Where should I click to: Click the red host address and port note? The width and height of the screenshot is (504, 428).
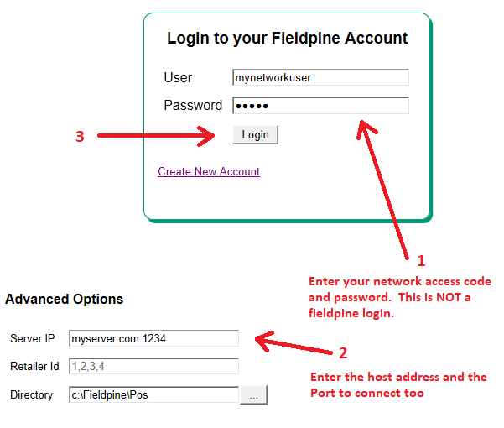point(398,385)
